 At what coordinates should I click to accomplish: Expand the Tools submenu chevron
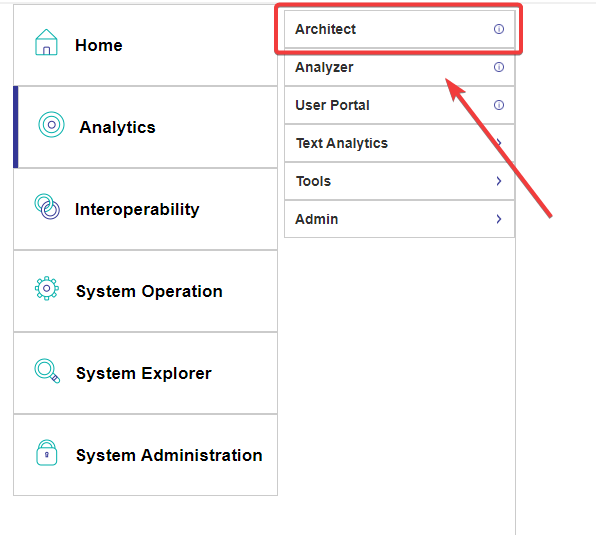tap(499, 181)
